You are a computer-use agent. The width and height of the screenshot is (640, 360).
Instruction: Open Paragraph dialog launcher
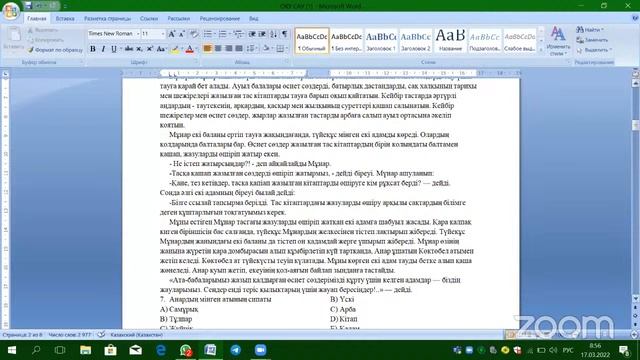287,62
